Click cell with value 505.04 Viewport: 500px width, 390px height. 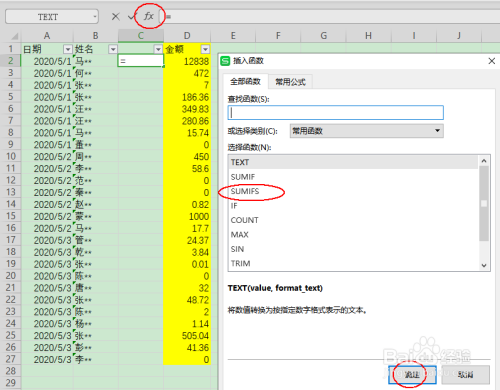coord(187,336)
